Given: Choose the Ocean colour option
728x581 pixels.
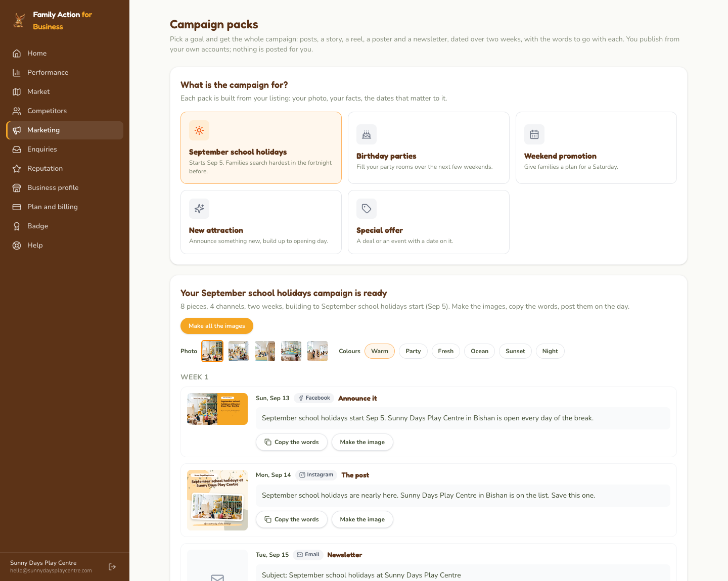Looking at the screenshot, I should (480, 351).
